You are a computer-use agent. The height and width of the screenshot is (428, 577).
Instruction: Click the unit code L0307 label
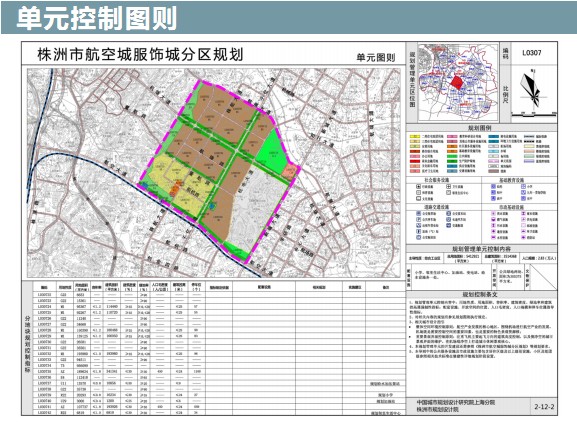pos(532,53)
